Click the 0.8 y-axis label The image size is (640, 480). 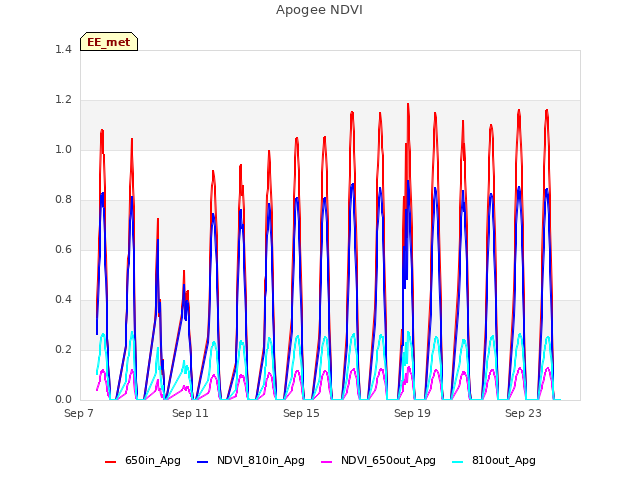click(63, 200)
